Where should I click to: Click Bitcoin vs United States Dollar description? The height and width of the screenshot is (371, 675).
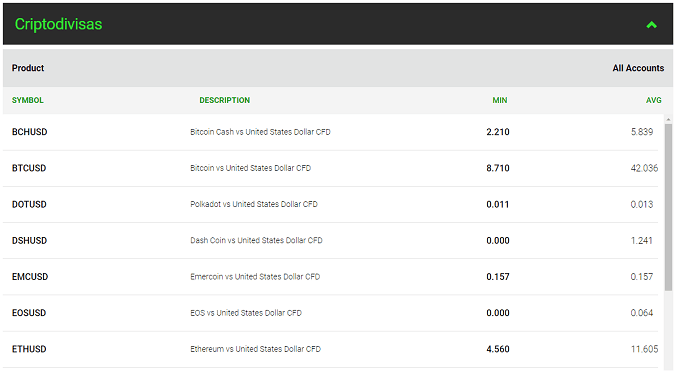click(x=251, y=168)
